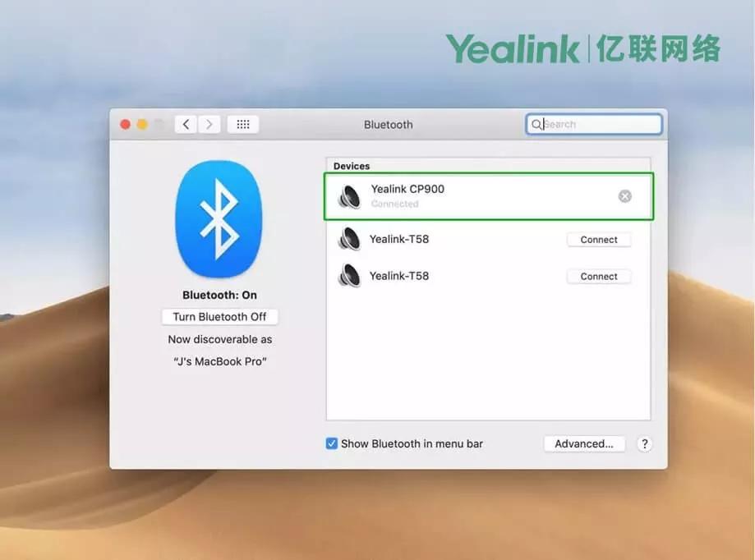Click the magnifying glass in the search field
Viewport: 755px width, 560px height.
536,125
